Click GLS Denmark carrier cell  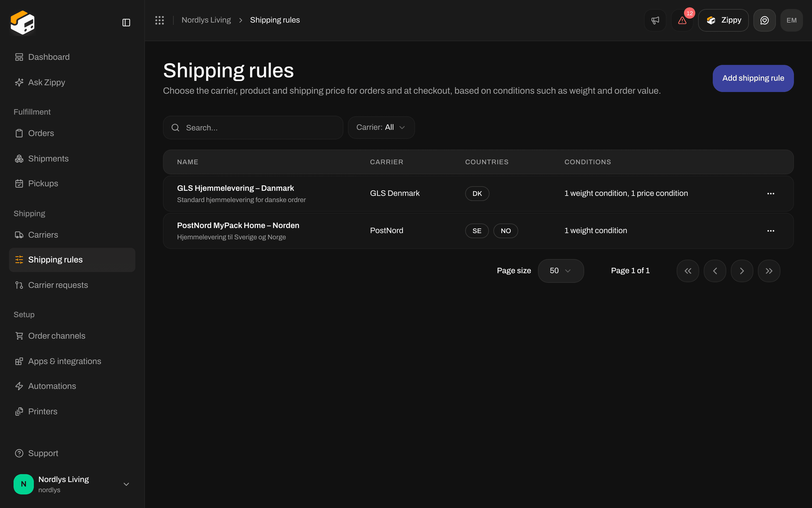[x=395, y=194]
